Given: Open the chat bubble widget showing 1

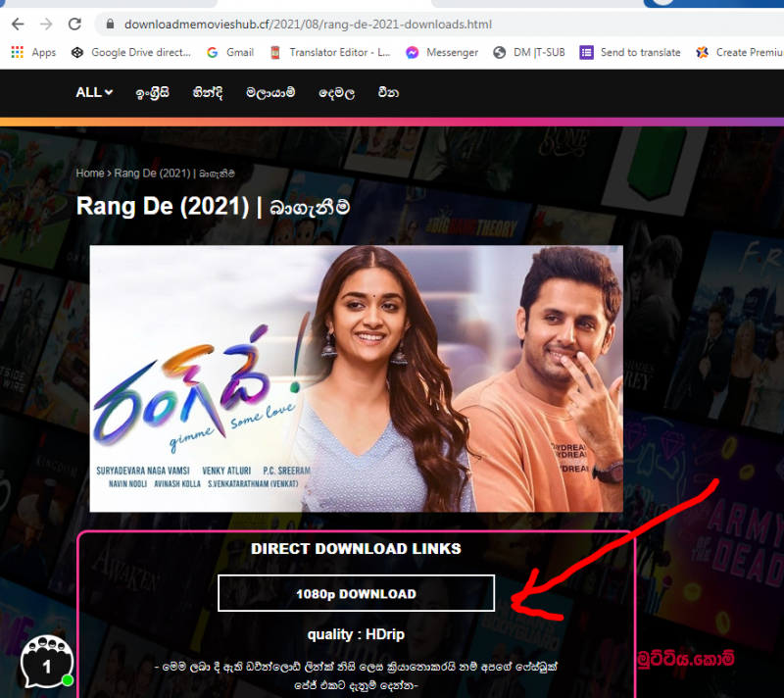Looking at the screenshot, I should [47, 662].
